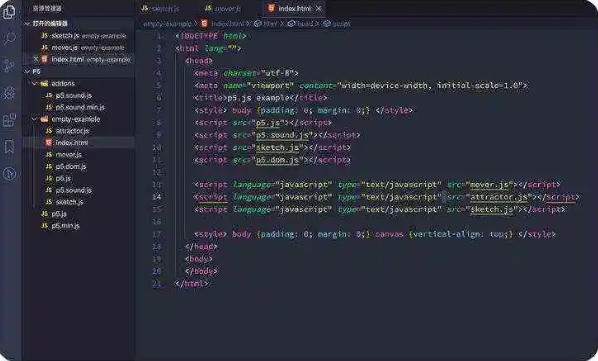Viewport: 598px width, 361px height.
Task: Follow the attractor.js src link in code
Action: [x=498, y=197]
